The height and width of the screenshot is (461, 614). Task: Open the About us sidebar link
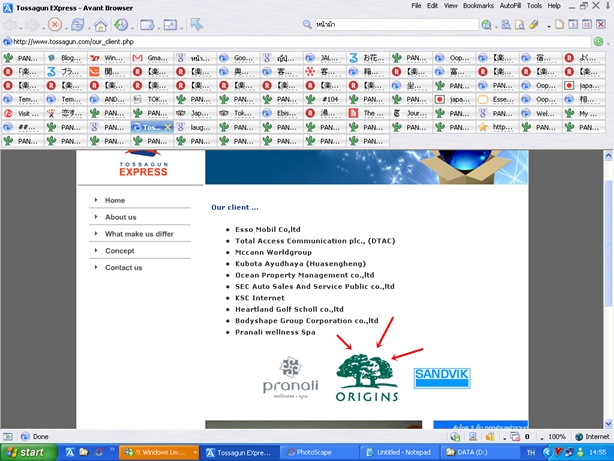pyautogui.click(x=121, y=217)
